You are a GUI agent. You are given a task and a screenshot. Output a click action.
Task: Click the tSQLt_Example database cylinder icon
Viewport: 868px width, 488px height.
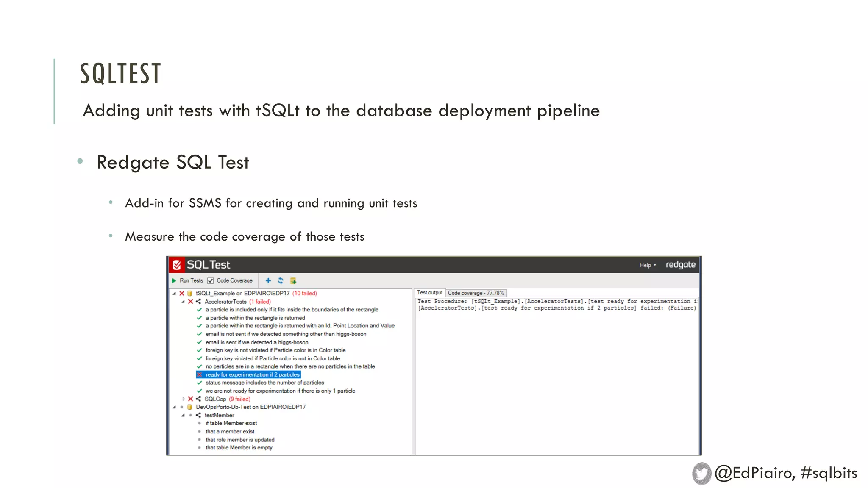[190, 293]
